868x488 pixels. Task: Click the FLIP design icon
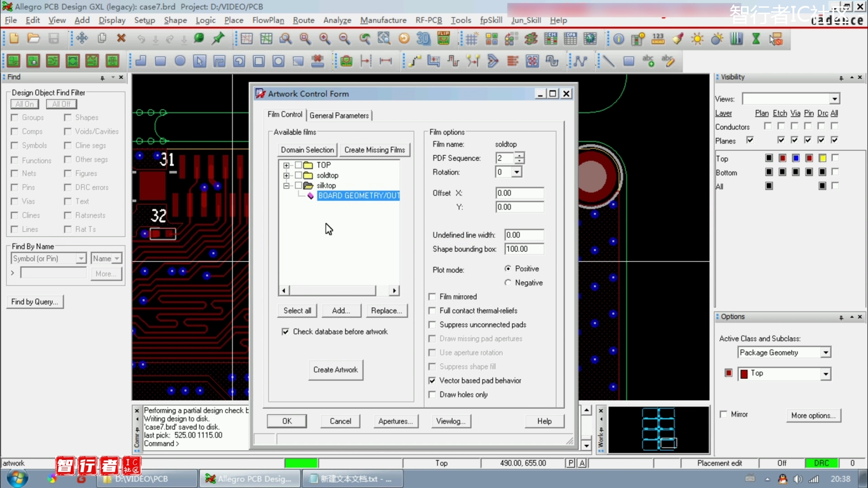[443, 38]
